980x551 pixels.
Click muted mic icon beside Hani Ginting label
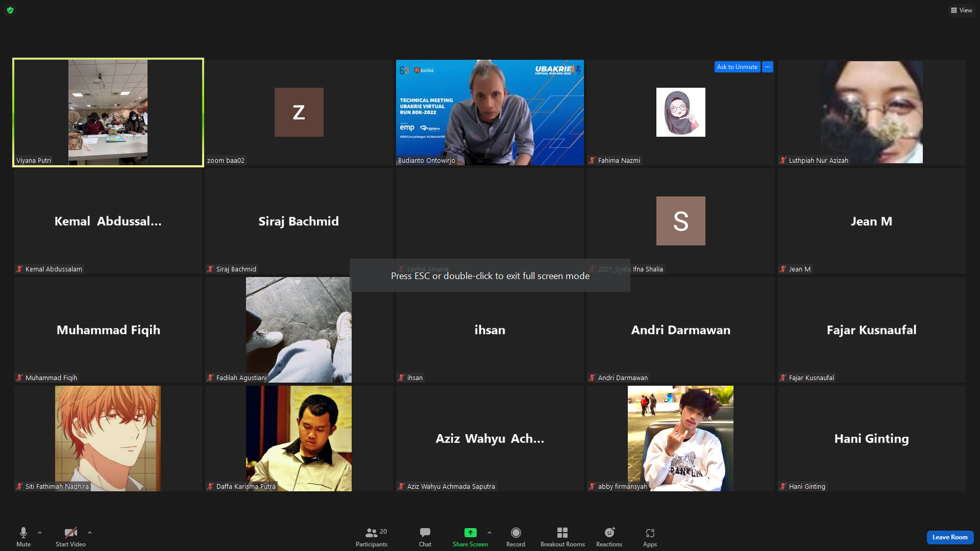(x=783, y=486)
